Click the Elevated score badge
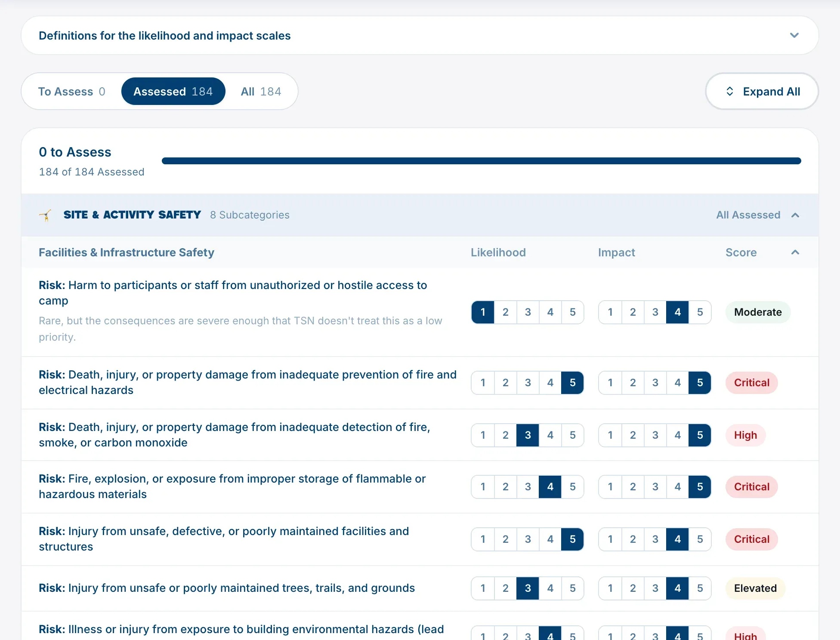This screenshot has width=840, height=640. 755,588
